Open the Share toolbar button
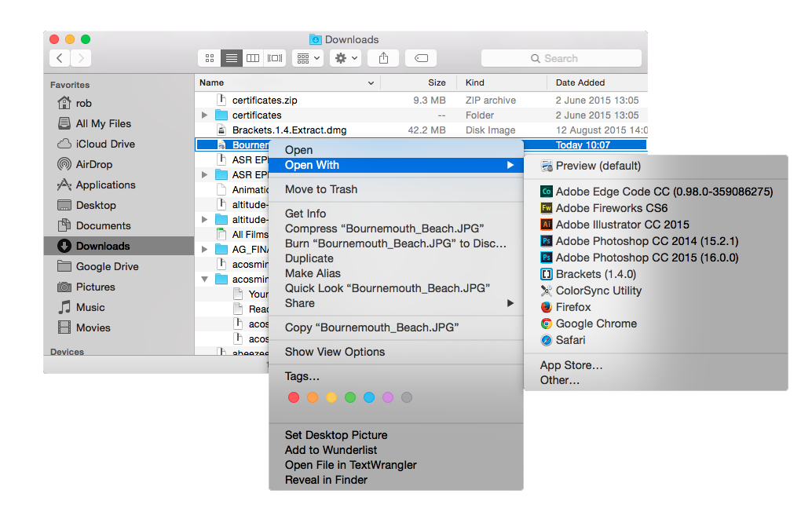 coord(383,58)
